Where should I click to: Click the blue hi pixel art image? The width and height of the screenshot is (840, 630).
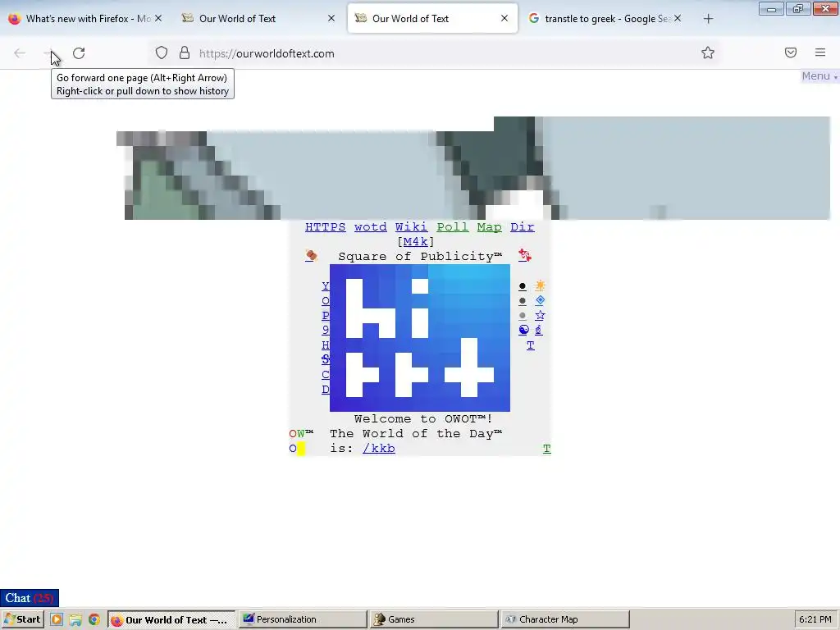[x=419, y=337]
